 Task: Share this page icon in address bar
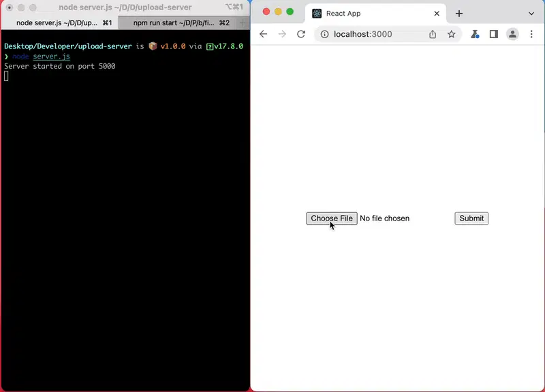pyautogui.click(x=433, y=34)
